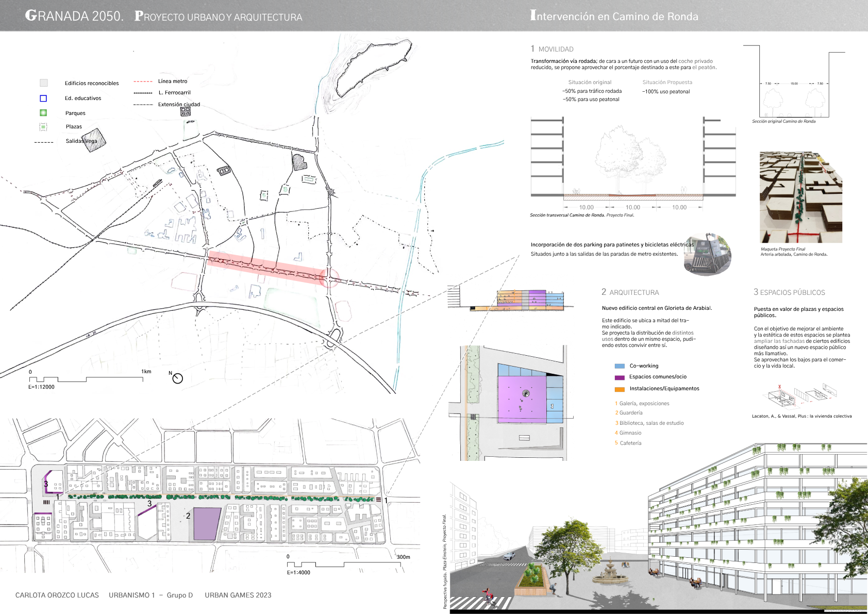
Task: Click the URBANISMO 1 – Grupo D text
Action: pos(151,595)
